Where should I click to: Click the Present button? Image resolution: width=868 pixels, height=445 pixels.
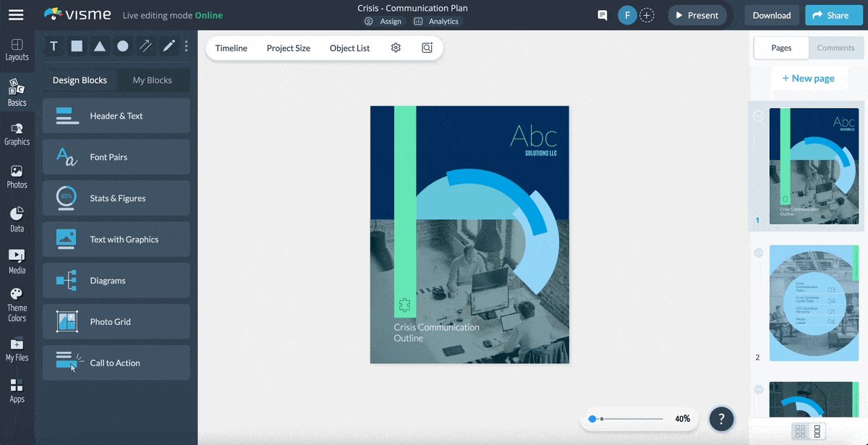tap(697, 14)
